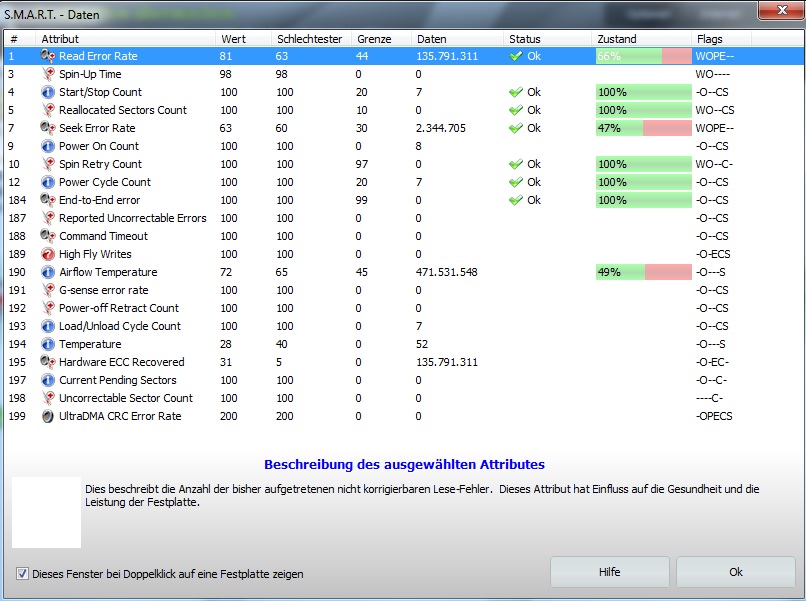The height and width of the screenshot is (601, 806).
Task: Click the Current Pending Sectors icon
Action: point(48,380)
